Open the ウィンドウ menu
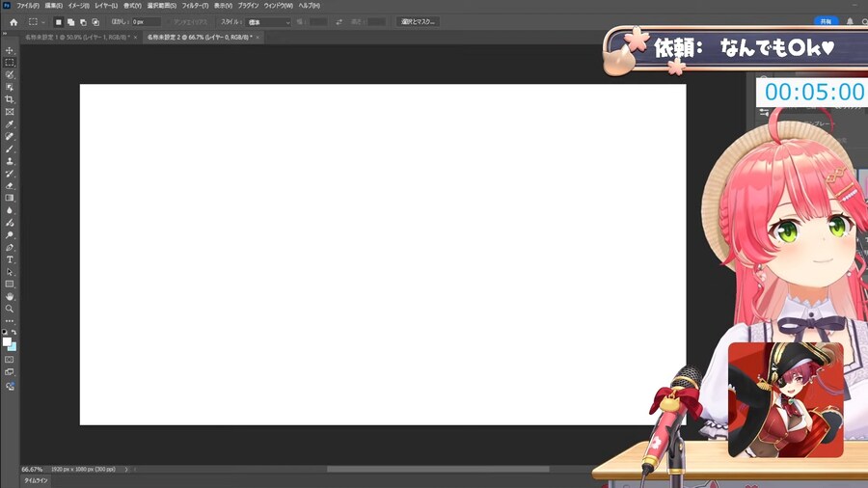Image resolution: width=868 pixels, height=488 pixels. pos(278,6)
